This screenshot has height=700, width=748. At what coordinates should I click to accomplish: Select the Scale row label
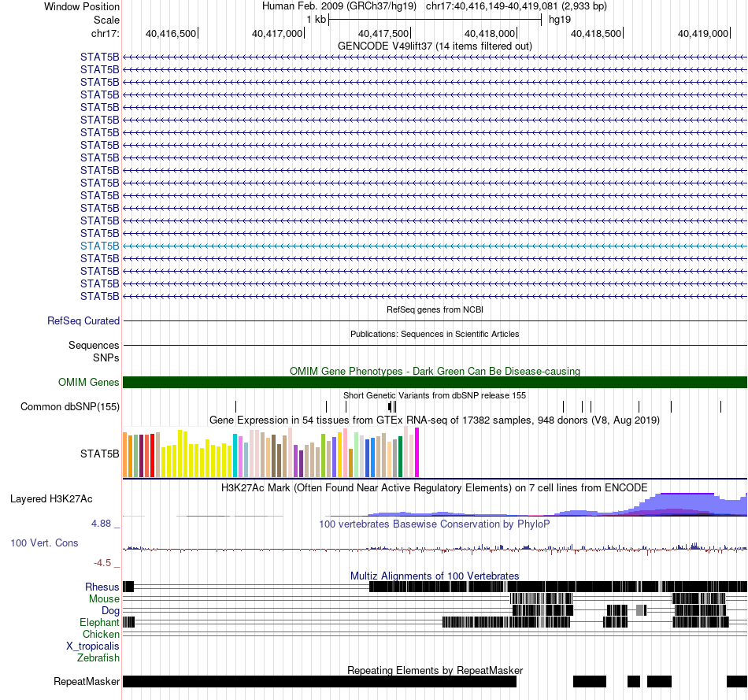click(x=106, y=20)
